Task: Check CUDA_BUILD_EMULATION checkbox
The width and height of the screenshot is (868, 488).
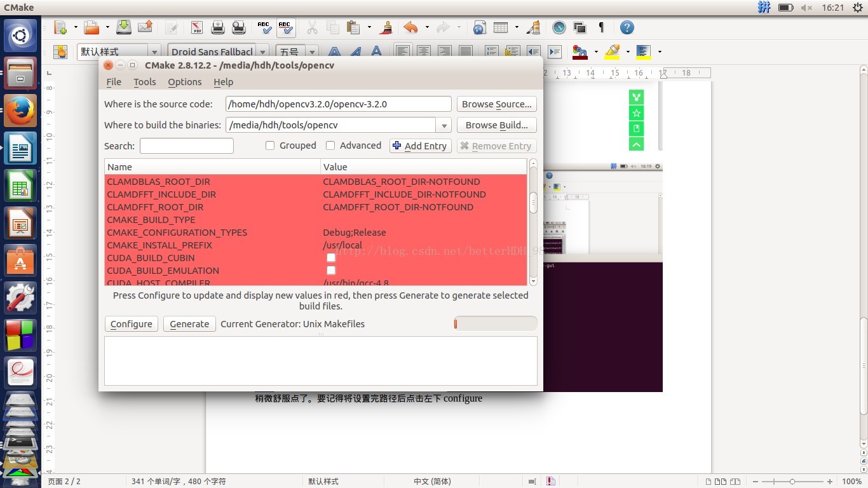Action: click(x=331, y=271)
